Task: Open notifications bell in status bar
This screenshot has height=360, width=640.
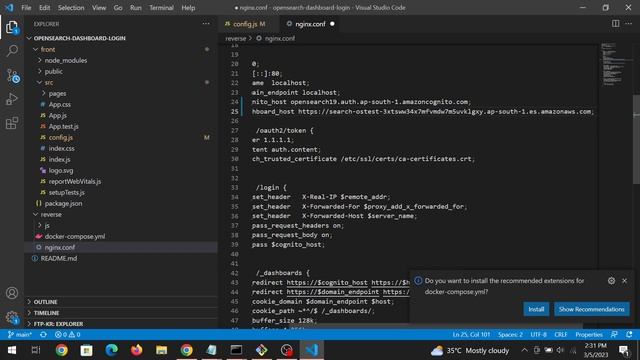Action: click(x=629, y=334)
